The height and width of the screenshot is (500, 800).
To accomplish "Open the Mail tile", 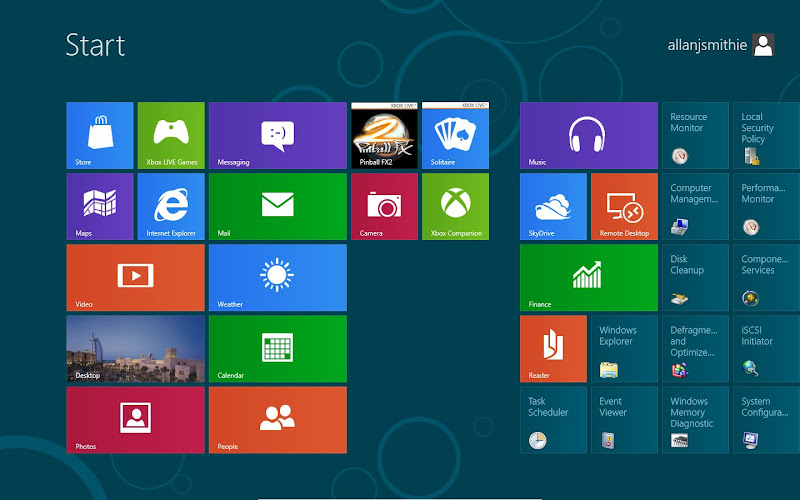I will tap(278, 206).
